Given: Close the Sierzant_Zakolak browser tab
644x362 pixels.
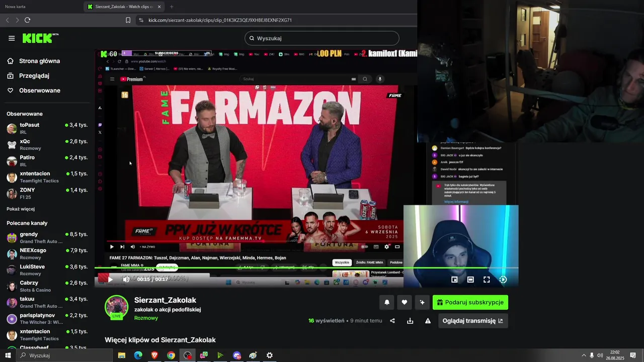Looking at the screenshot, I should point(159,7).
